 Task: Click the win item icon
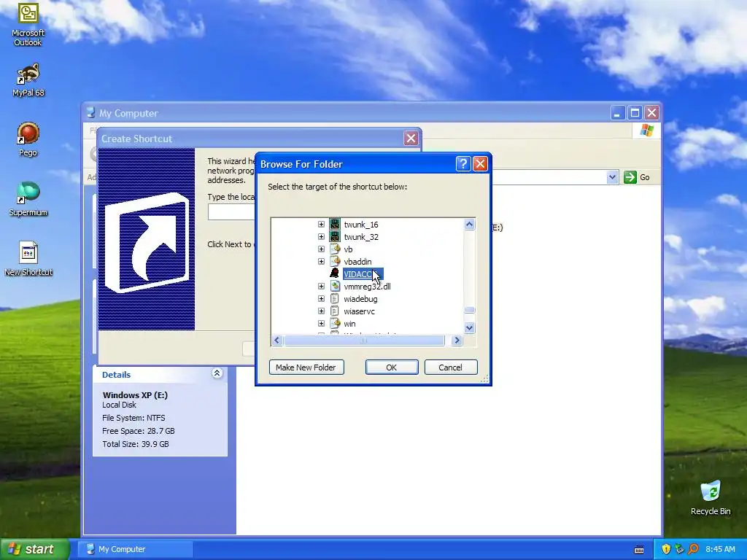tap(335, 323)
